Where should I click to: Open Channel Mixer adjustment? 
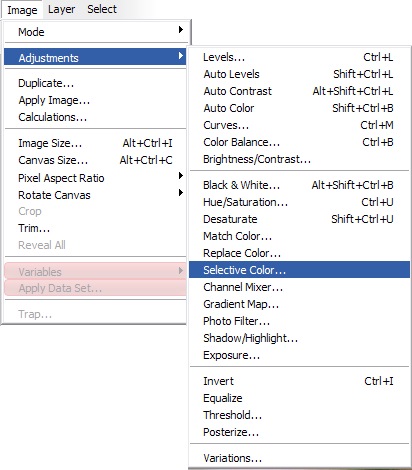(x=299, y=287)
